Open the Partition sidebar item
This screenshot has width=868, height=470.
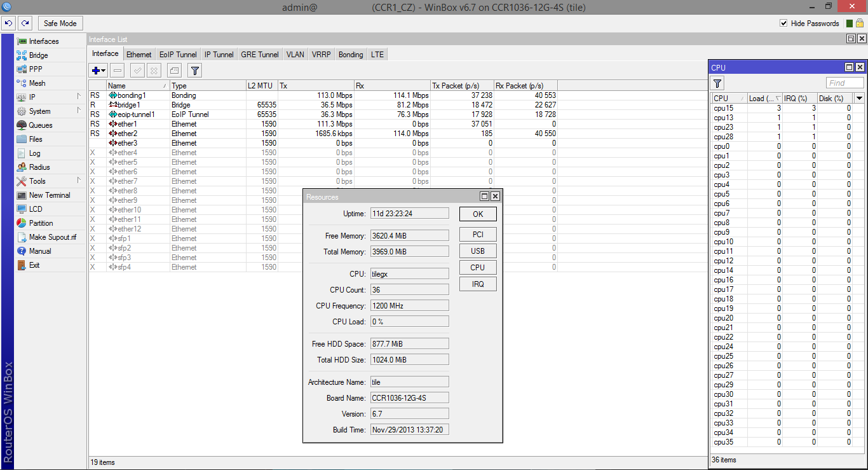(x=41, y=223)
